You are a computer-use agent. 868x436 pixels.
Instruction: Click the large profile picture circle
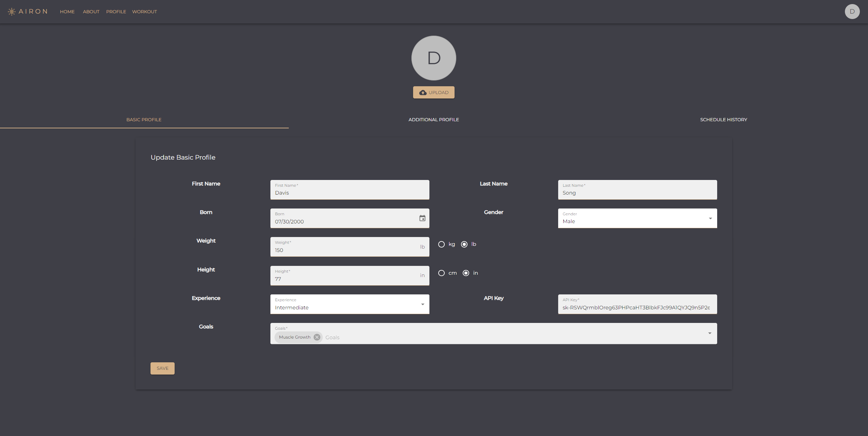click(433, 58)
